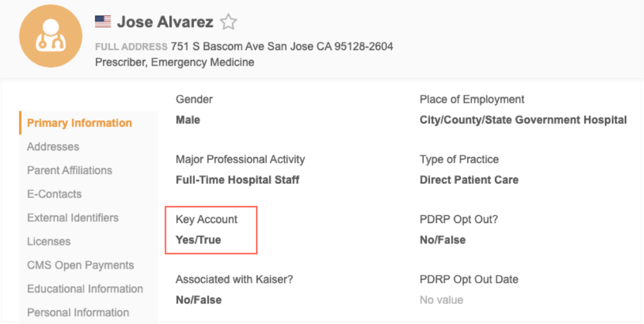
Task: Click the Type of Practice value
Action: point(469,180)
